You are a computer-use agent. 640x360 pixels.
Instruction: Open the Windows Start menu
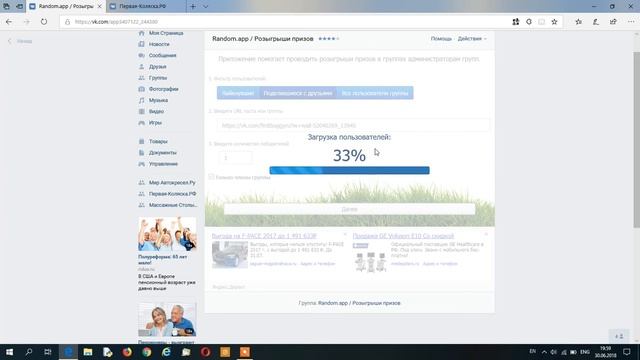9,352
